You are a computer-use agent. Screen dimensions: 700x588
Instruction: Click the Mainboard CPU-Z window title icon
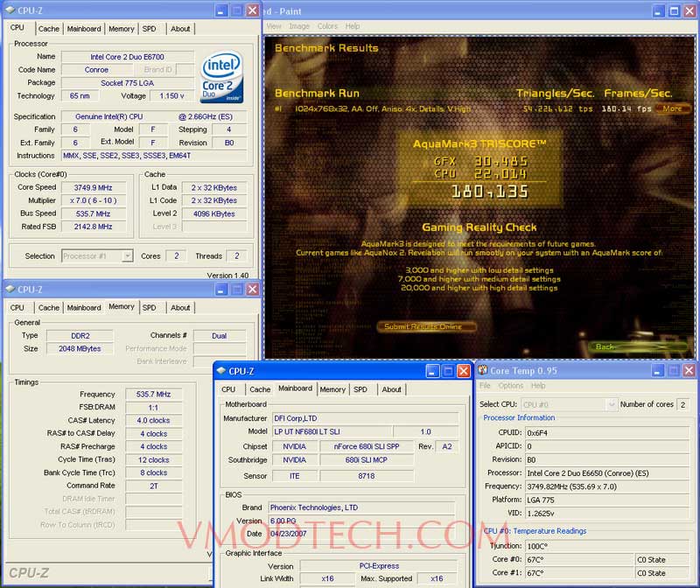click(221, 371)
